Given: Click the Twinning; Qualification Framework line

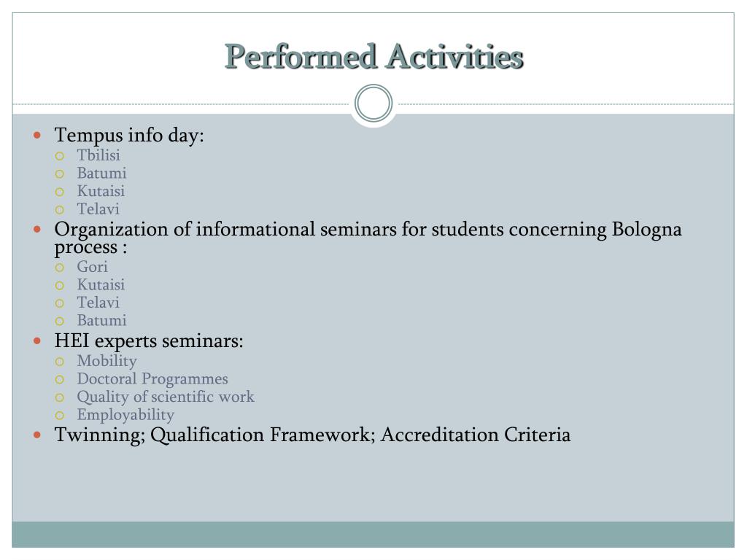Looking at the screenshot, I should tap(312, 435).
